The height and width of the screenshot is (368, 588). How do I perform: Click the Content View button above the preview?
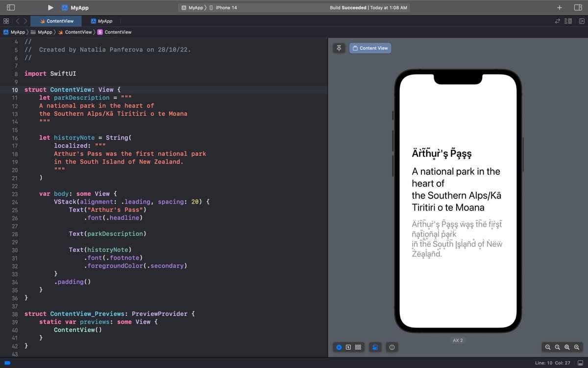[370, 48]
